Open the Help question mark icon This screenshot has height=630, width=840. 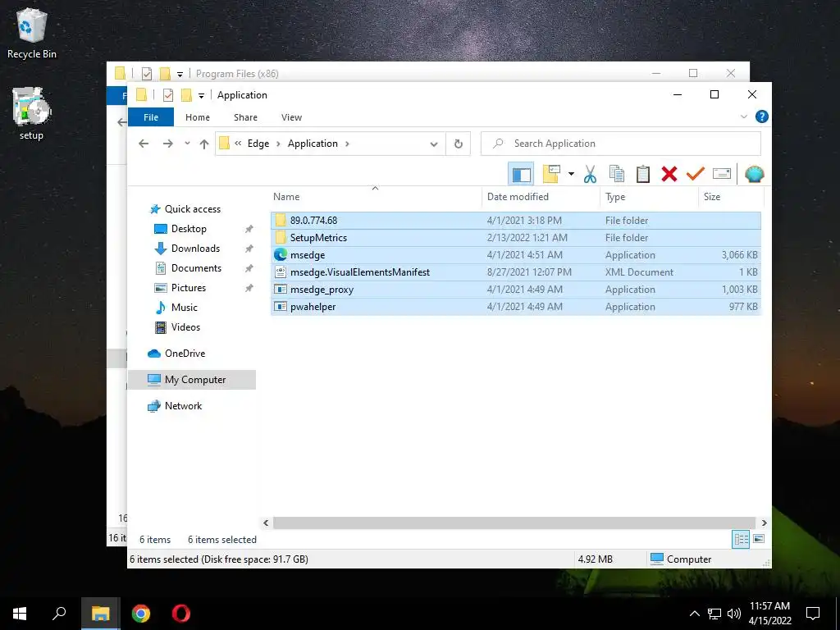pos(762,116)
